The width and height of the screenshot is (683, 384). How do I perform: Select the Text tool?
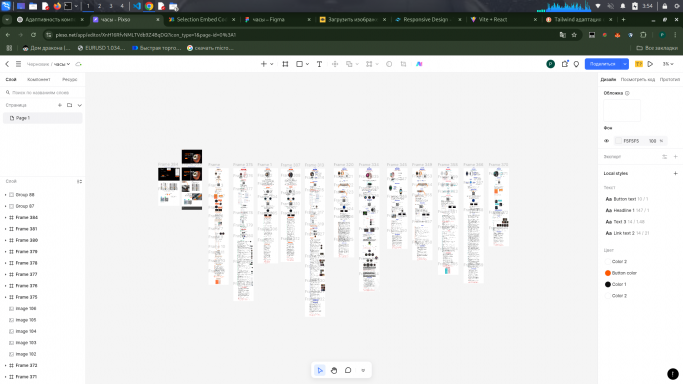(319, 64)
